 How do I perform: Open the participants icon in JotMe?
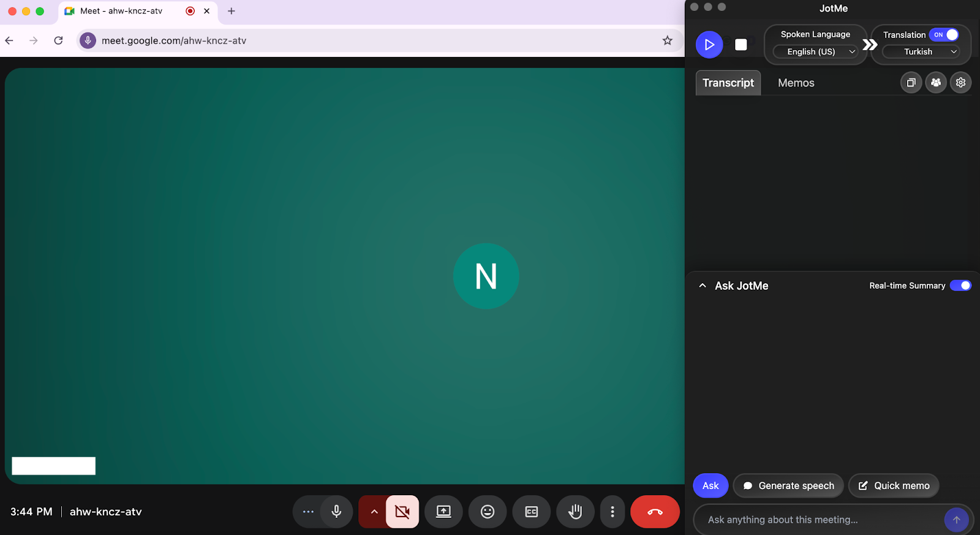tap(936, 83)
